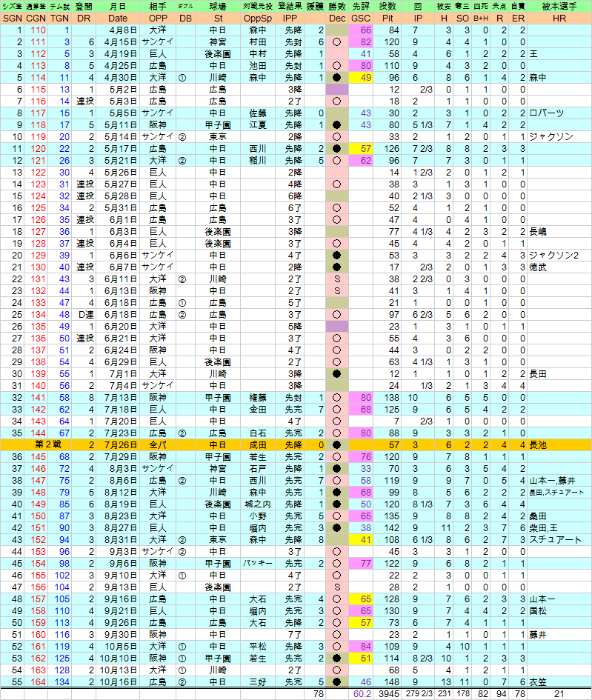This screenshot has width=592, height=700.
Task: Select the IPP column header
Action: pos(290,19)
